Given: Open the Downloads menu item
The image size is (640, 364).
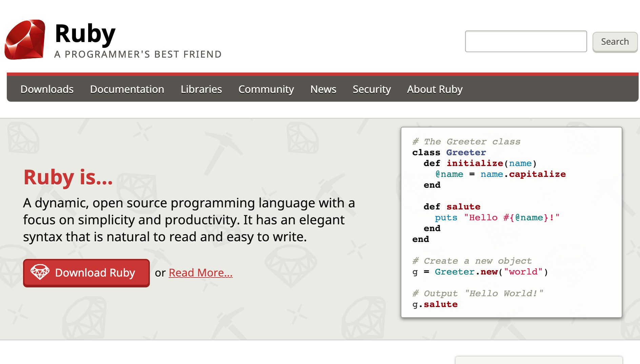Looking at the screenshot, I should click(x=47, y=89).
